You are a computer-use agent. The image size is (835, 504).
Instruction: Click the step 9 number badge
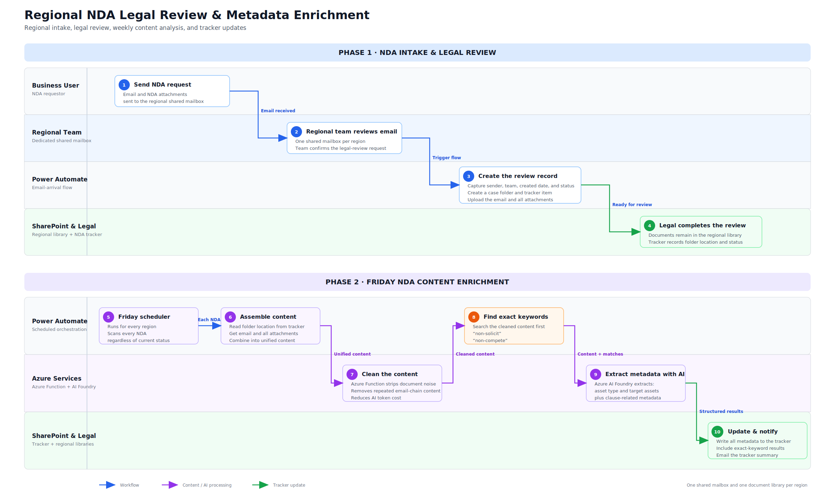point(595,374)
